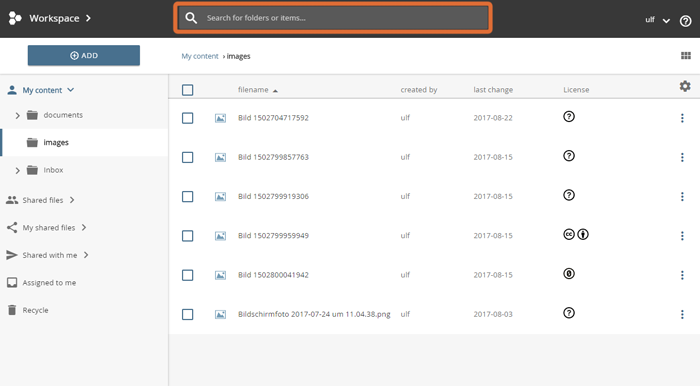Click images breadcrumb text
The image size is (700, 386).
238,56
